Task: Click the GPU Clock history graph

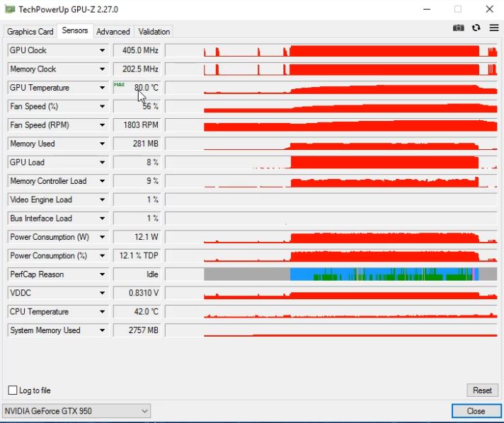Action: [x=331, y=50]
